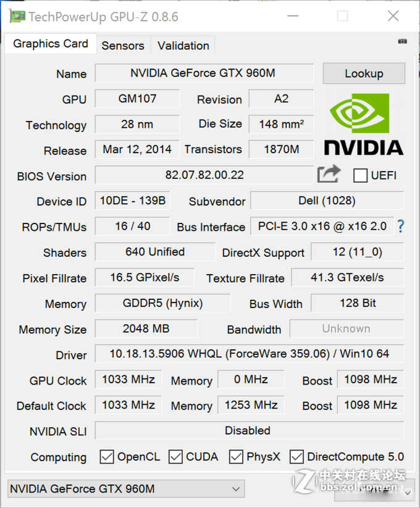Take a screenshot using the camera icon
420x508 pixels.
(x=402, y=40)
